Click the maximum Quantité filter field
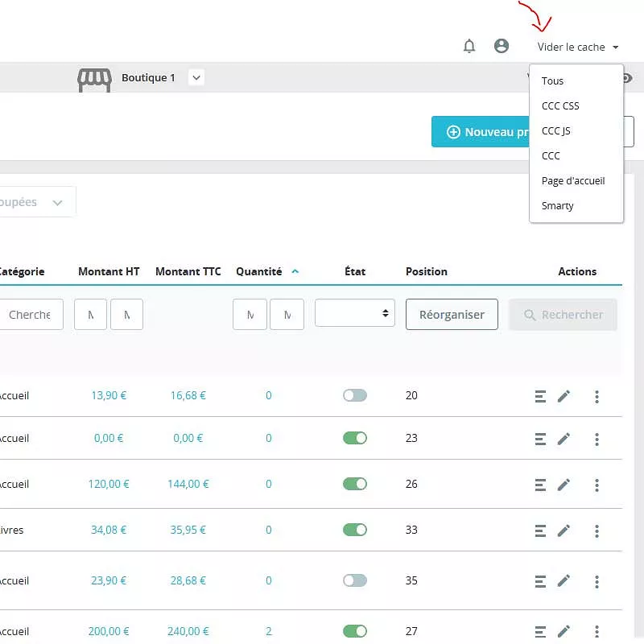 click(287, 315)
